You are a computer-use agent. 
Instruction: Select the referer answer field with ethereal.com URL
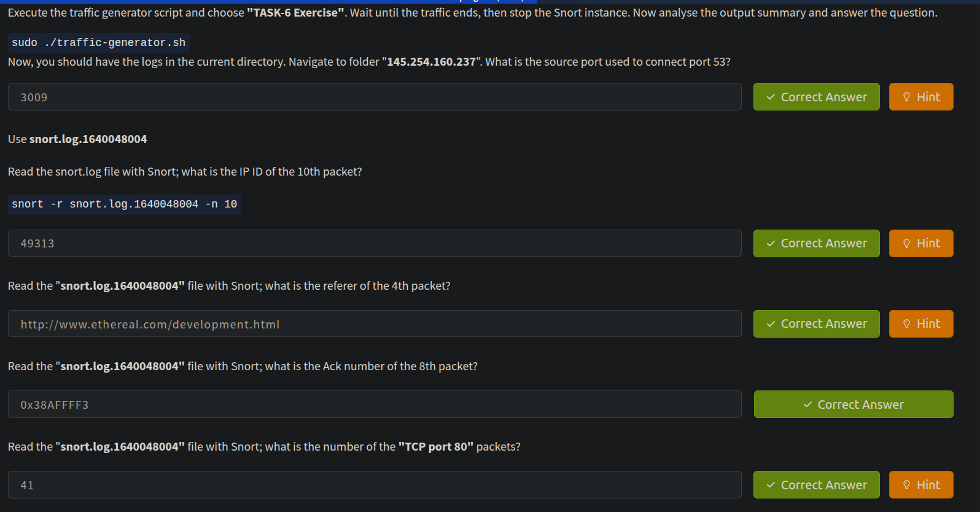(x=375, y=324)
